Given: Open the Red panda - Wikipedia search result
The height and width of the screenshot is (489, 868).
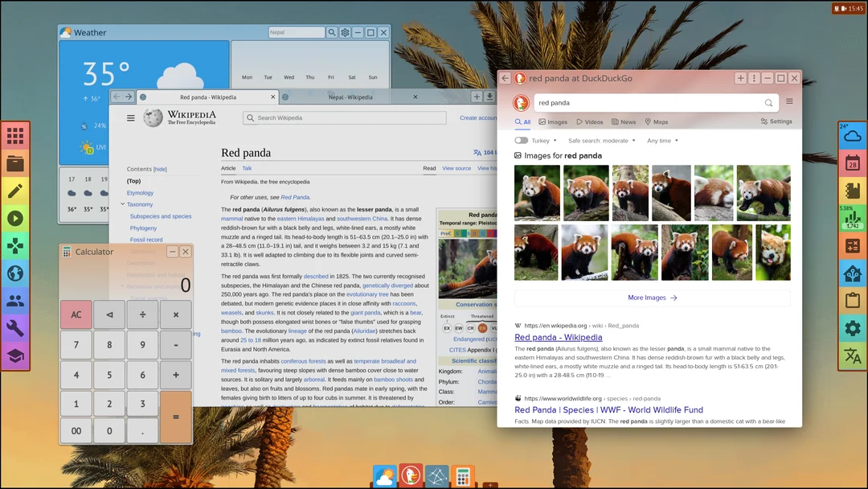Looking at the screenshot, I should [558, 337].
